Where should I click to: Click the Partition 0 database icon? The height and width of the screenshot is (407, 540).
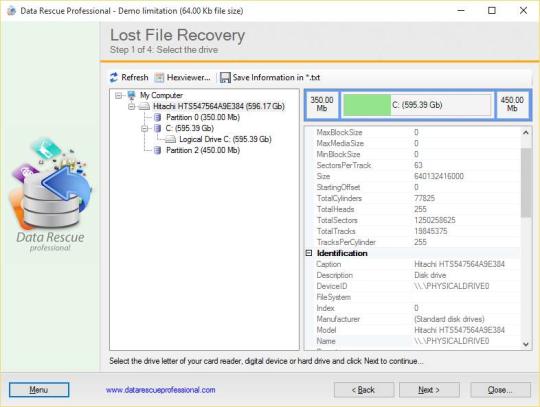click(x=157, y=117)
